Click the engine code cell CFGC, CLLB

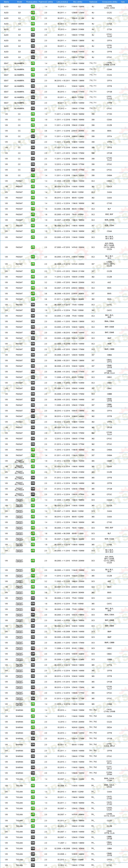coord(110,35)
